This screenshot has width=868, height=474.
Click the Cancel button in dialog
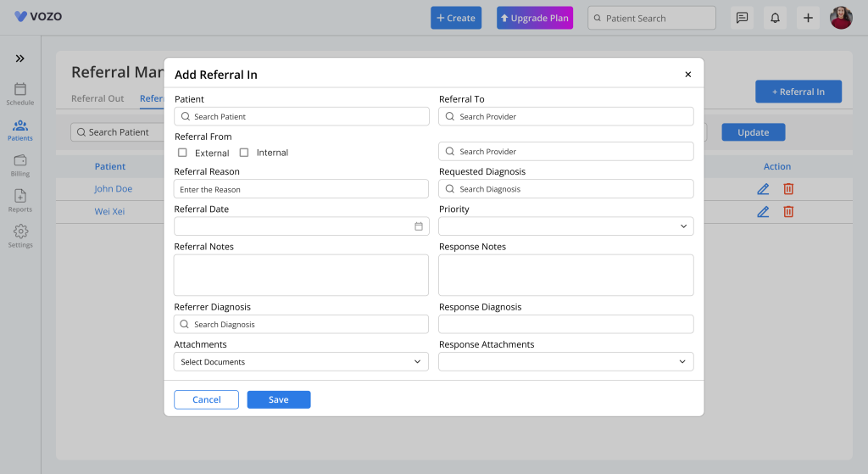click(x=206, y=399)
